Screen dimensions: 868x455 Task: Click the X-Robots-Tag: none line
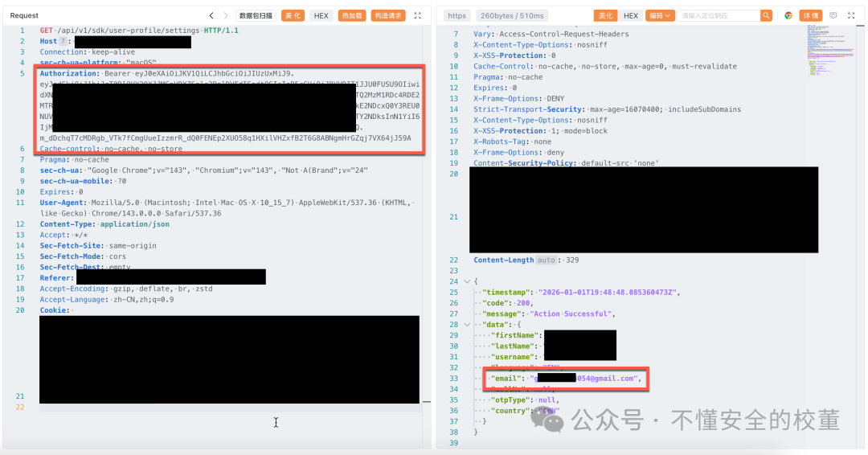tap(512, 141)
